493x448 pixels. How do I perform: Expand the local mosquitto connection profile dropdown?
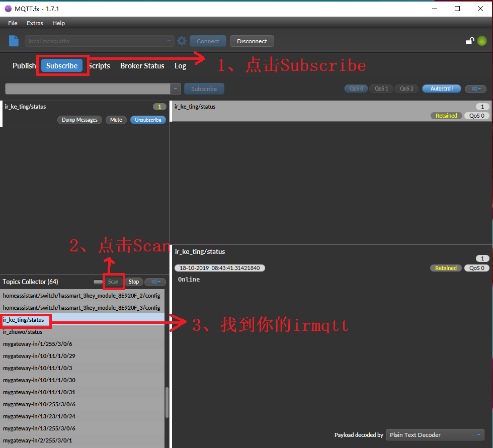click(169, 41)
